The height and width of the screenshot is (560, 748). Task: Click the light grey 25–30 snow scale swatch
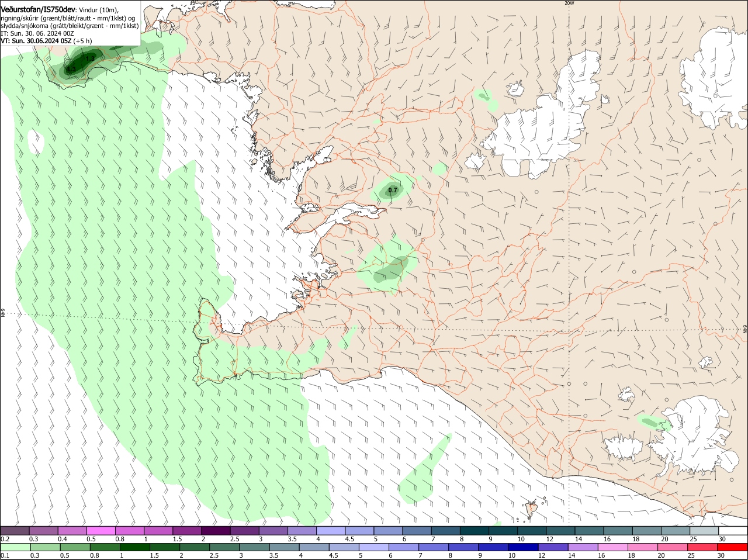704,531
